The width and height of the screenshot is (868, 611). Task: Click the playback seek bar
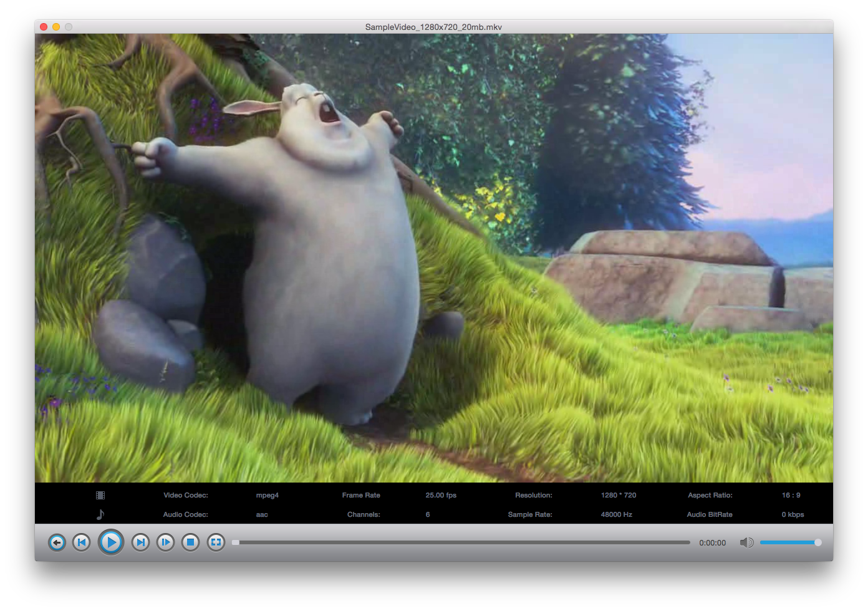[x=461, y=542]
